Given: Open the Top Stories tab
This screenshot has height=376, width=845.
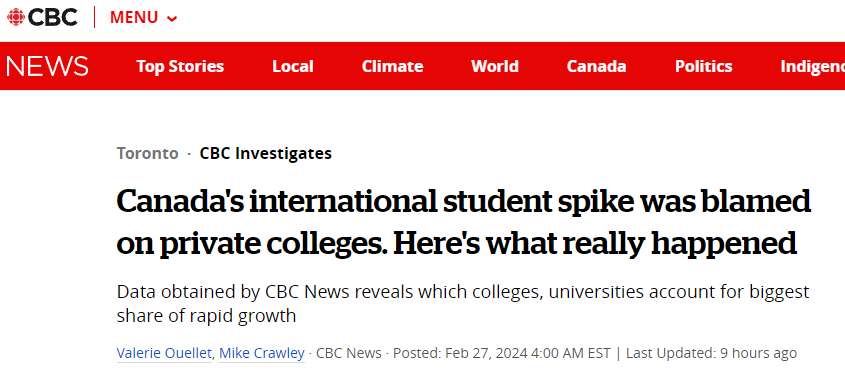Looking at the screenshot, I should click(180, 66).
